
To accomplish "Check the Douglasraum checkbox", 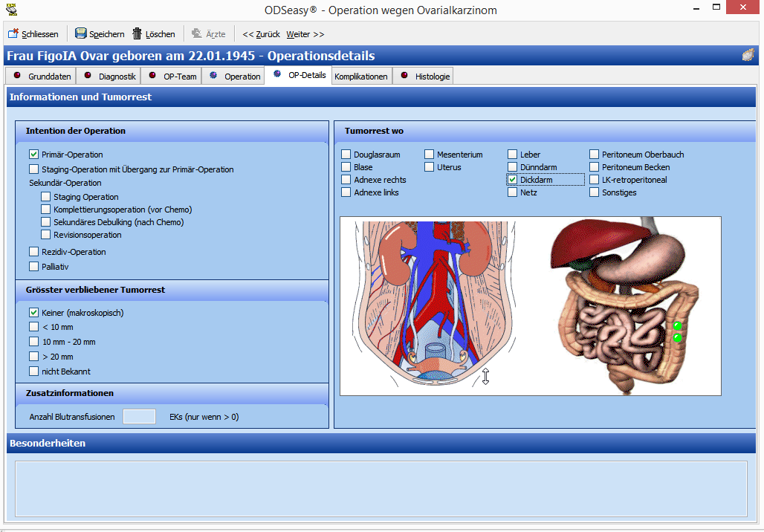I will (x=346, y=155).
